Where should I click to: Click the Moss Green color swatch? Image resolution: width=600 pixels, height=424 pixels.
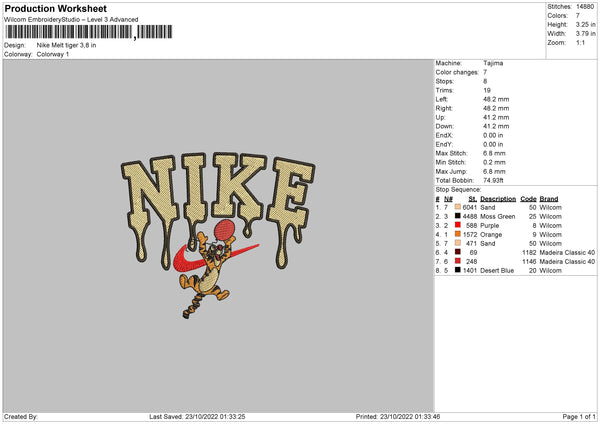click(x=458, y=216)
